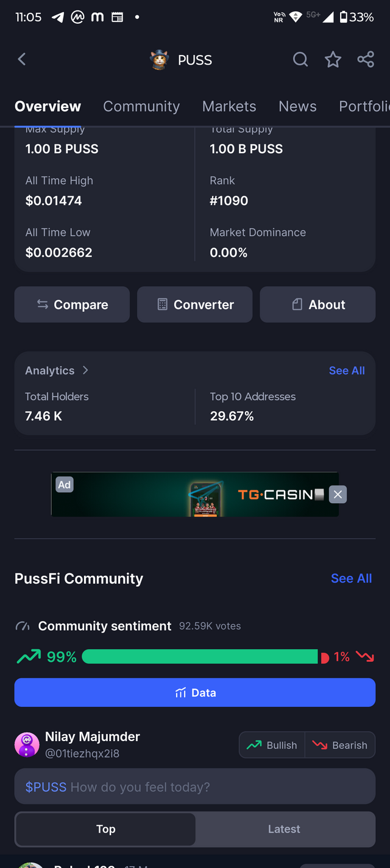The height and width of the screenshot is (868, 390).
Task: Vote Bullish on PUSS
Action: tap(272, 745)
